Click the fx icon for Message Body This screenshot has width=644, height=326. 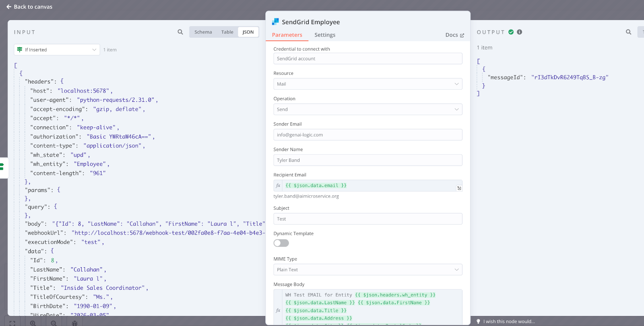pyautogui.click(x=278, y=310)
